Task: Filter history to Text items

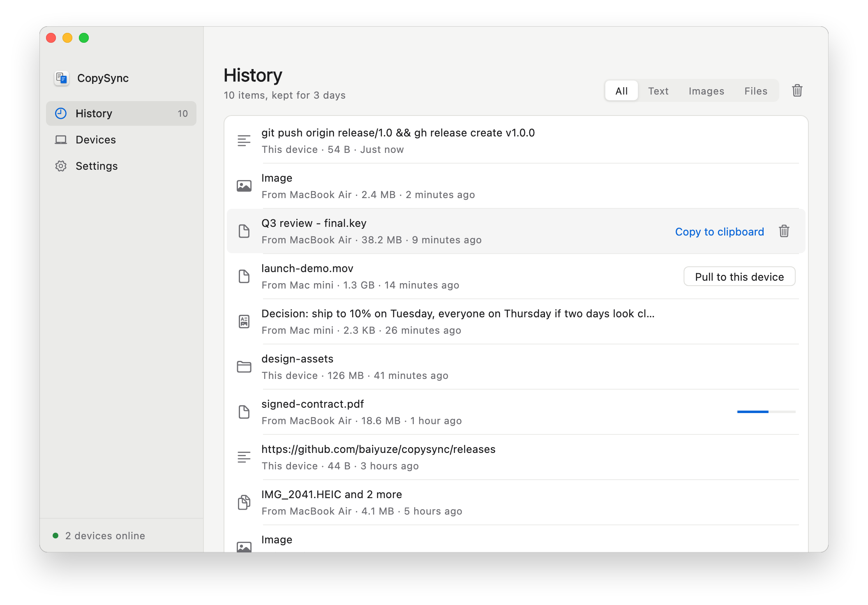Action: [x=658, y=91]
